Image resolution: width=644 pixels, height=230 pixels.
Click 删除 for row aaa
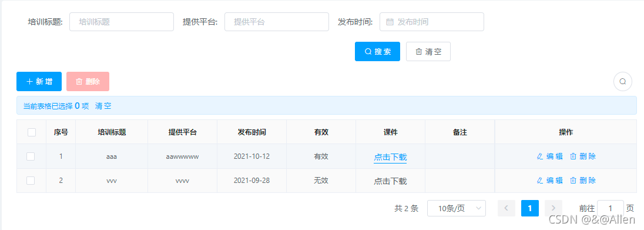[583, 156]
